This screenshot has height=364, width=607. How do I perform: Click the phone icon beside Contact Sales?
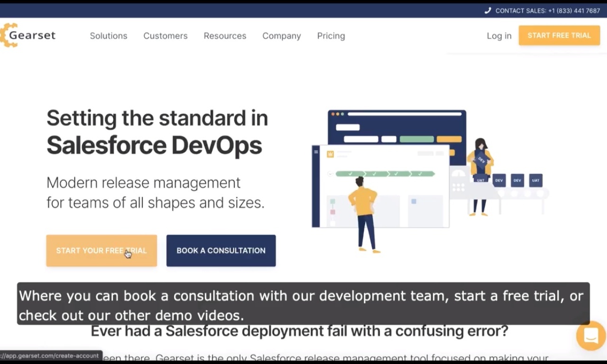point(487,10)
